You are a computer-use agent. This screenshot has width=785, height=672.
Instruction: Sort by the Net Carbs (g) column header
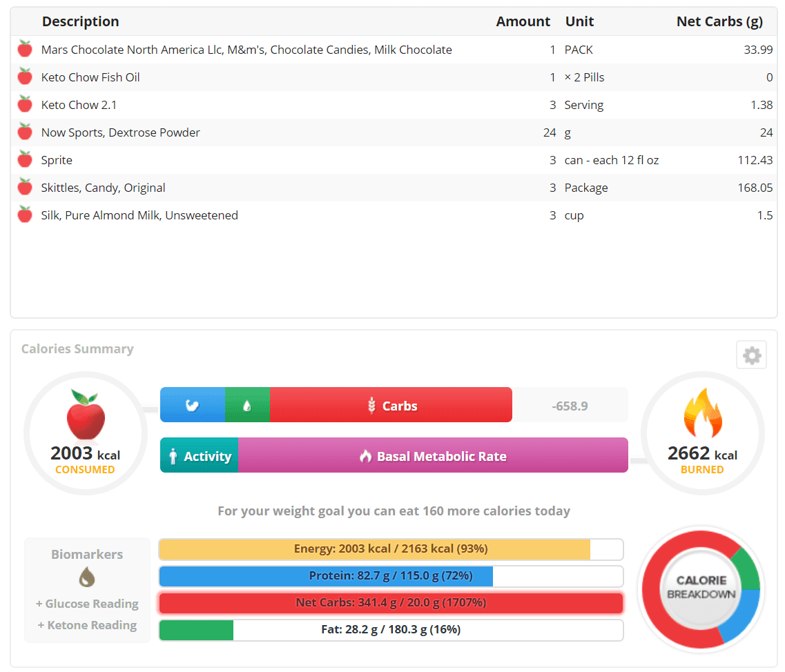pyautogui.click(x=719, y=21)
